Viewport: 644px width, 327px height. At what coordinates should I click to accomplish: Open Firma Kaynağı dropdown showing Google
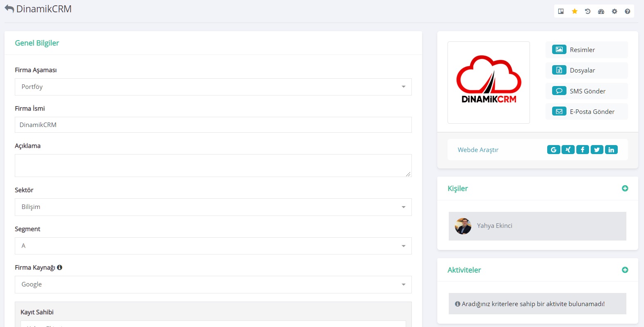coord(213,284)
